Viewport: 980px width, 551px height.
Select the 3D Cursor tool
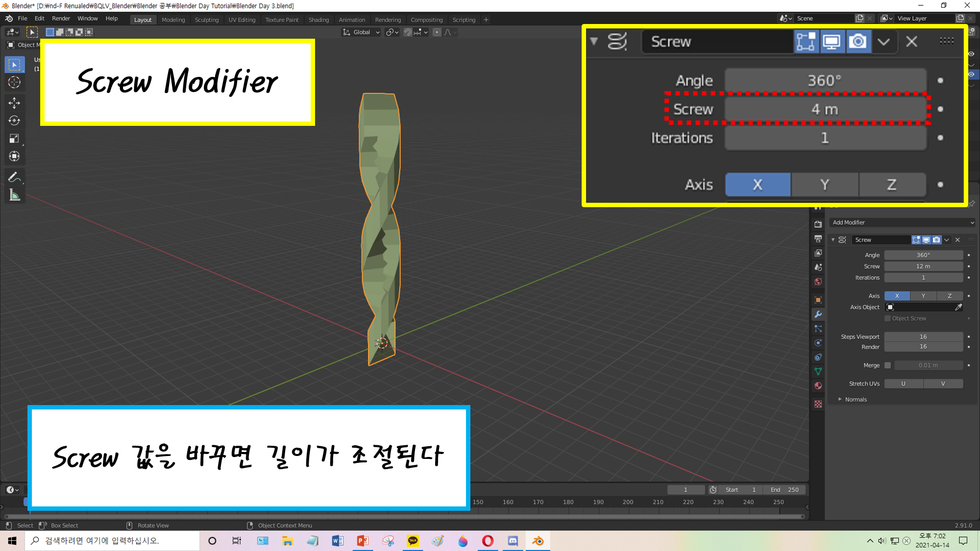[x=14, y=82]
